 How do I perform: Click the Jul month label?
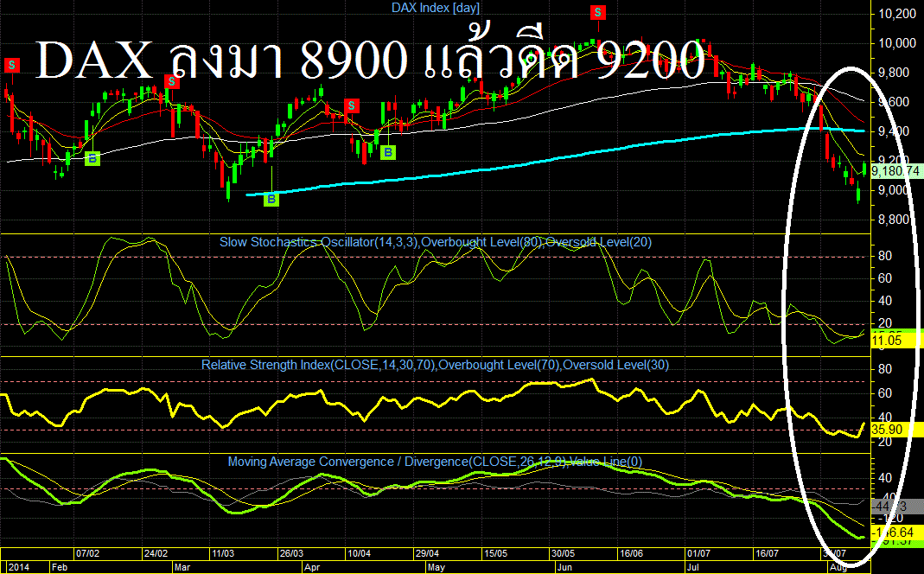tap(693, 567)
